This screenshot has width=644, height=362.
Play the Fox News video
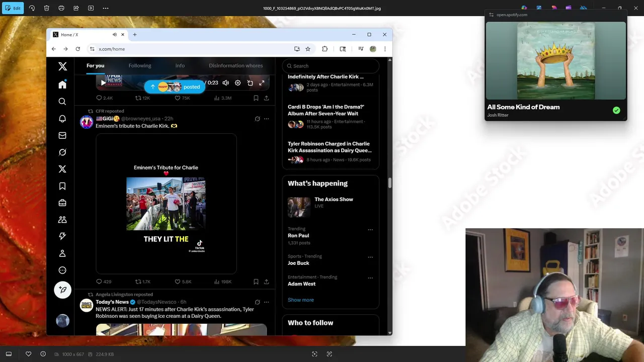(x=103, y=82)
